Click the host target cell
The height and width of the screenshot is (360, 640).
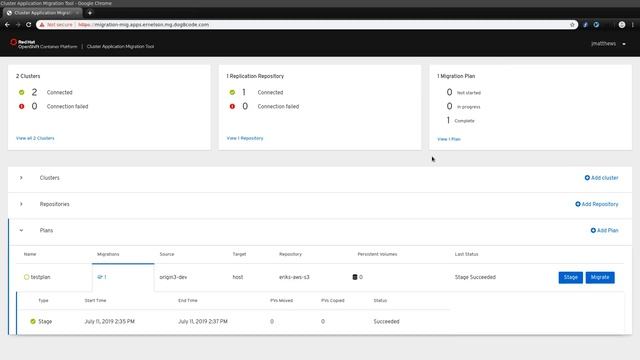pyautogui.click(x=238, y=277)
